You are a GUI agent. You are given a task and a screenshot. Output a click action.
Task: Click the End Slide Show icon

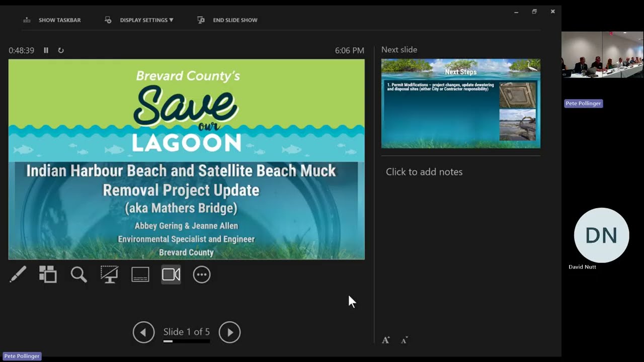(201, 20)
